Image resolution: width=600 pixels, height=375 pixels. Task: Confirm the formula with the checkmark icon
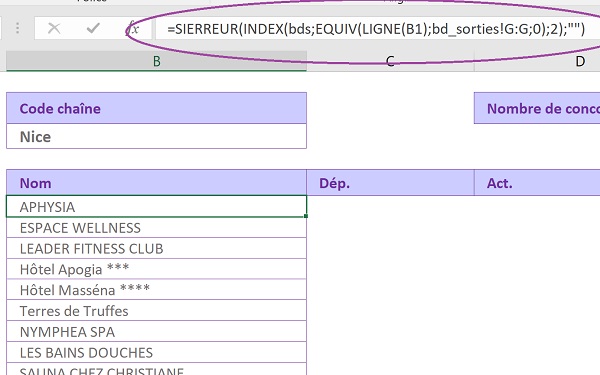(93, 28)
